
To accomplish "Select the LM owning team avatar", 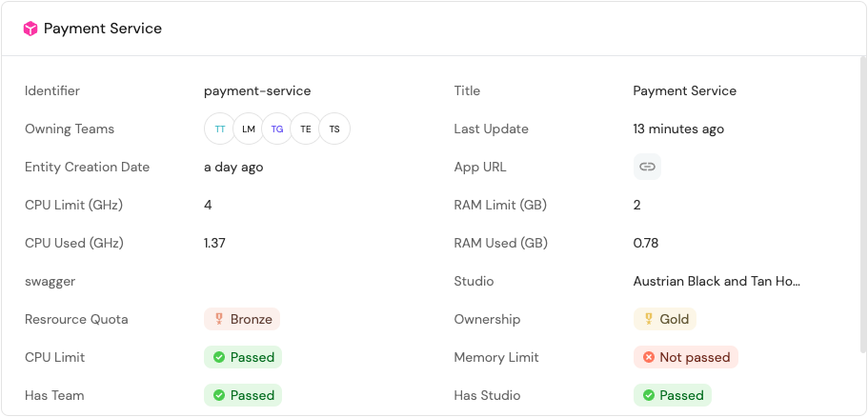I will click(x=249, y=129).
